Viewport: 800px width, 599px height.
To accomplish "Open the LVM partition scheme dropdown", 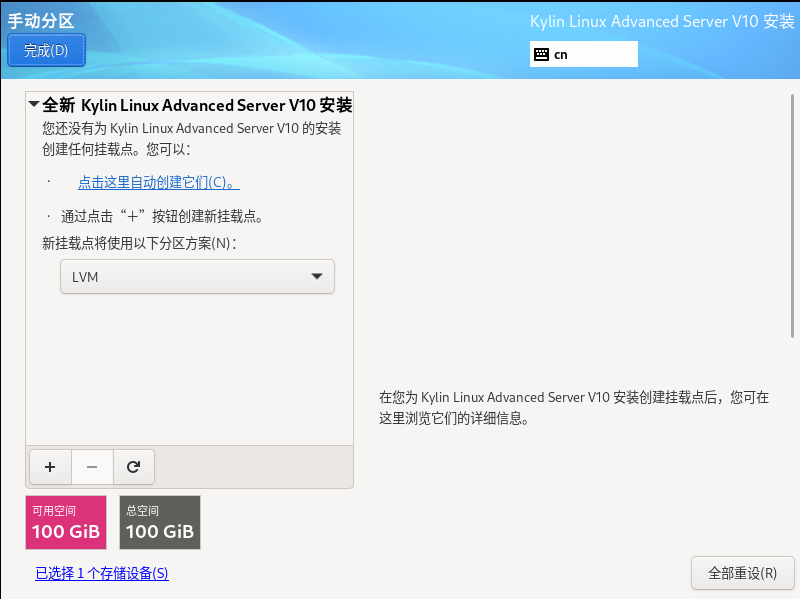I will [x=197, y=277].
